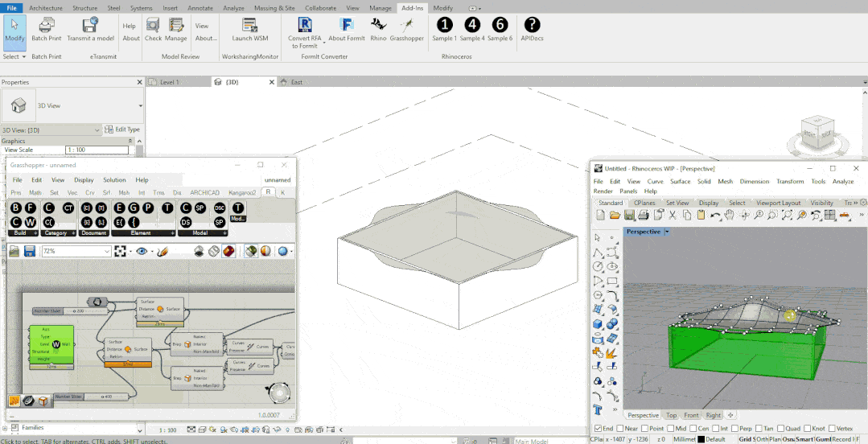Click the DSC component icon in Model group

click(220, 208)
